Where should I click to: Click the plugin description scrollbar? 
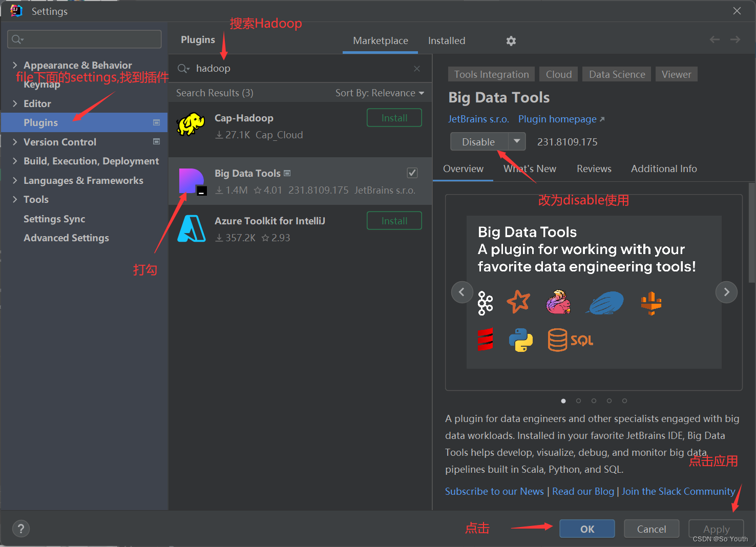coord(751,233)
